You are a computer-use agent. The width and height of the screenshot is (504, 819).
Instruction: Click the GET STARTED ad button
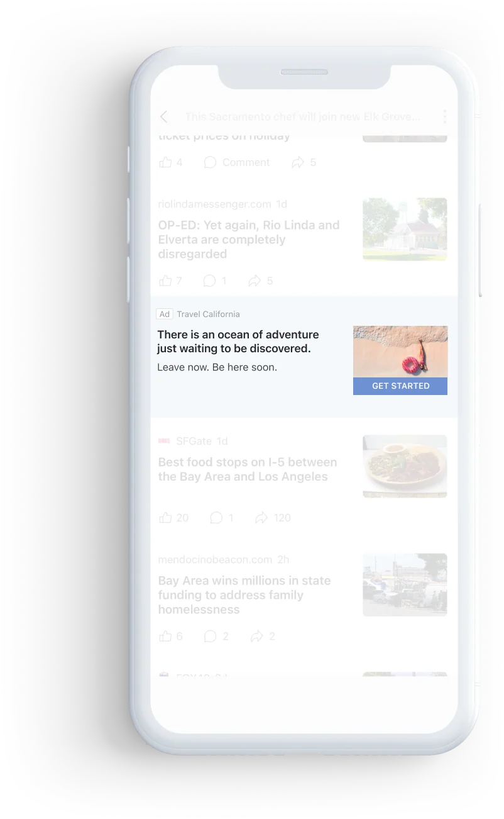click(x=400, y=386)
